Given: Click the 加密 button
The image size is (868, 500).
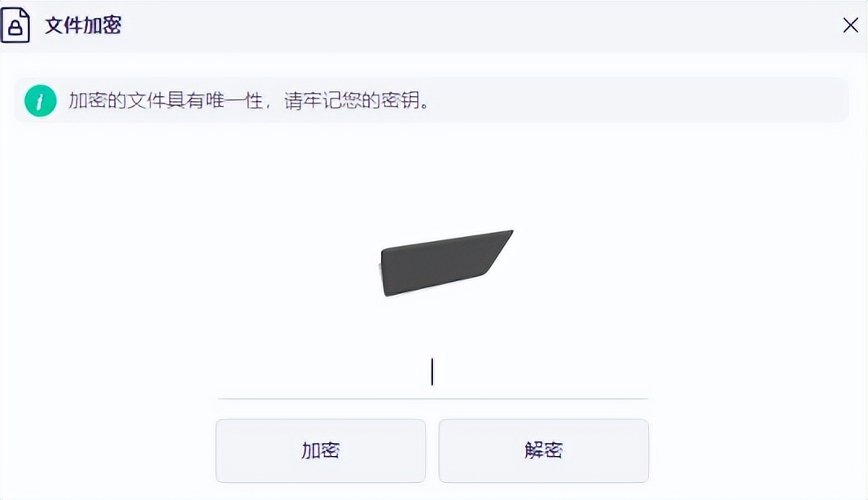Looking at the screenshot, I should [x=321, y=450].
